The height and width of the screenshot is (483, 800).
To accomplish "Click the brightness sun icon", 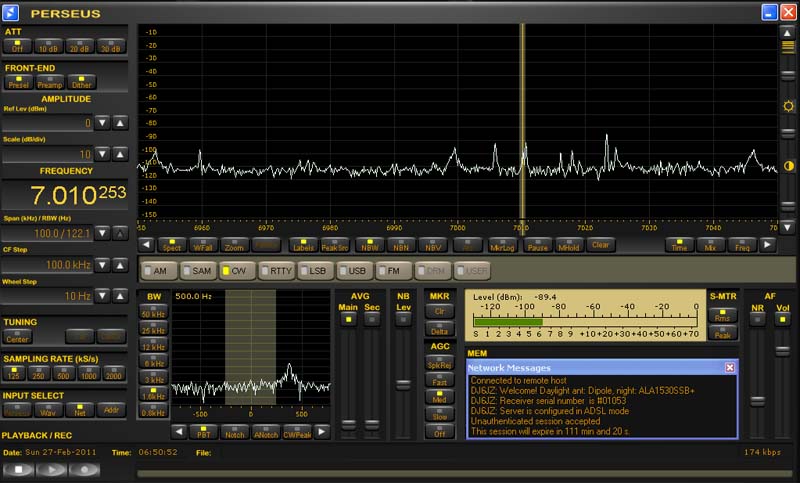I will click(x=788, y=106).
